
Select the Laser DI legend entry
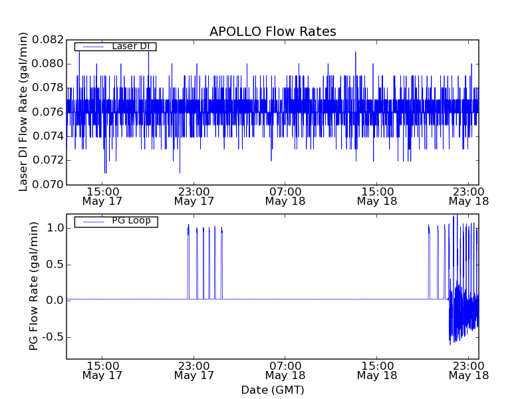(x=130, y=46)
